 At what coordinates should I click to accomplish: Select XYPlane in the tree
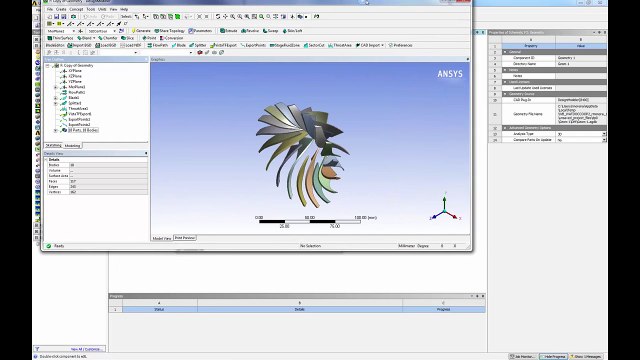pyautogui.click(x=75, y=71)
